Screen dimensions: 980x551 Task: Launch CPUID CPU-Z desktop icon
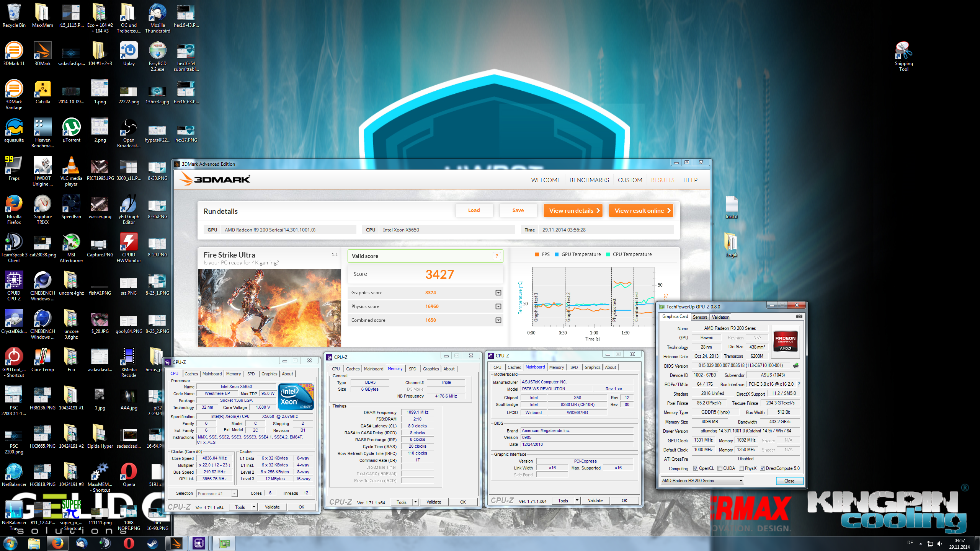click(x=14, y=285)
